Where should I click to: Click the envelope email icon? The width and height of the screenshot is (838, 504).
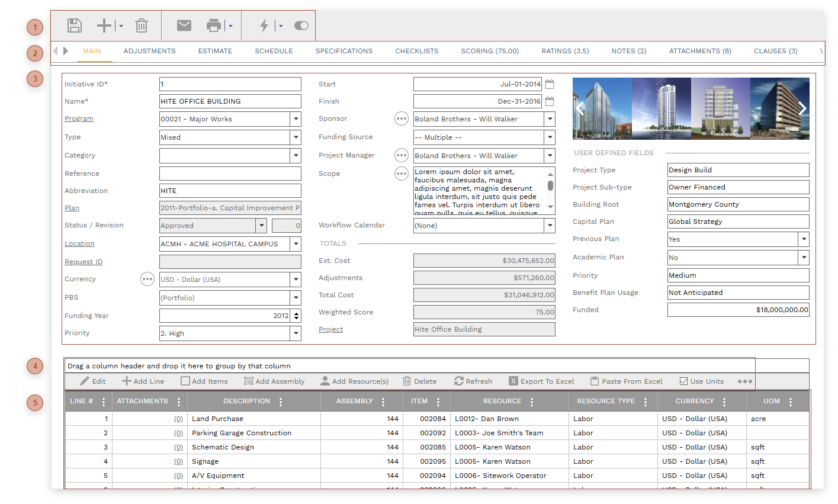(x=184, y=25)
